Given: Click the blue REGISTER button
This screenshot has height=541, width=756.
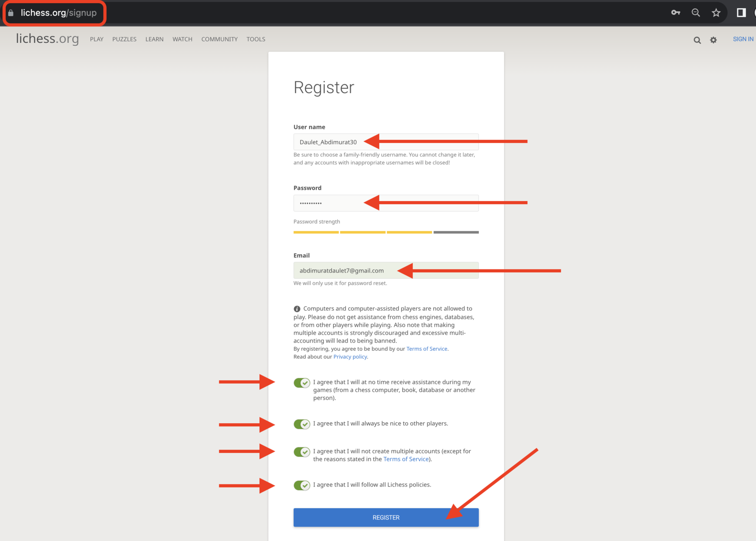Looking at the screenshot, I should pyautogui.click(x=386, y=518).
